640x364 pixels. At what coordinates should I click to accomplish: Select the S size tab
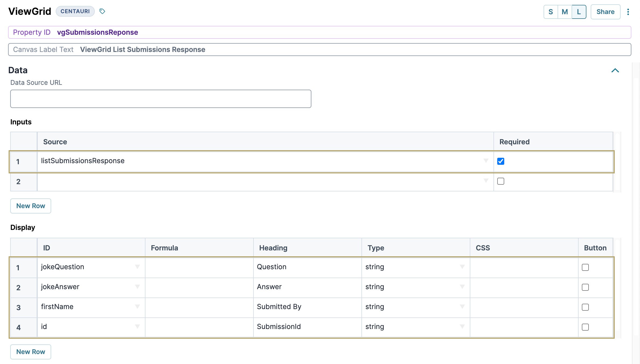pos(551,12)
